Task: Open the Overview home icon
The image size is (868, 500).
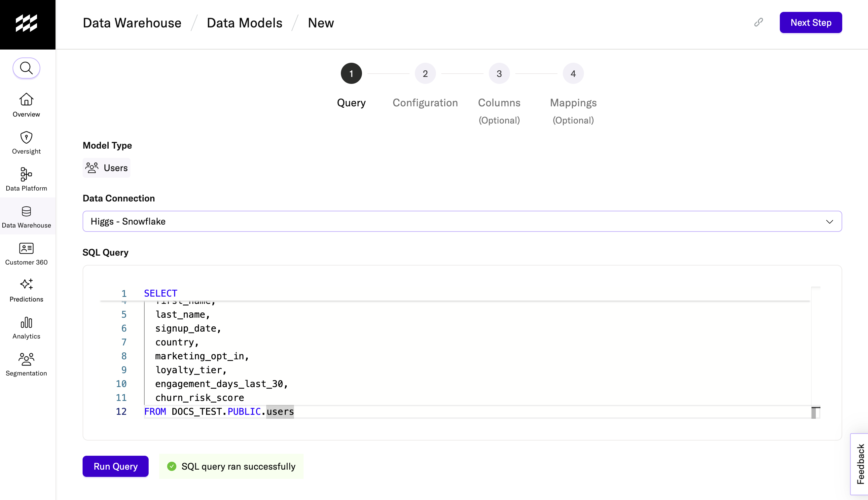Action: click(x=26, y=100)
